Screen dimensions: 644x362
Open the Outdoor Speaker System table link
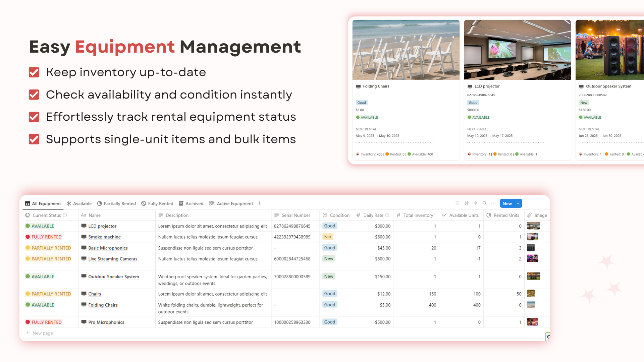[x=113, y=277]
